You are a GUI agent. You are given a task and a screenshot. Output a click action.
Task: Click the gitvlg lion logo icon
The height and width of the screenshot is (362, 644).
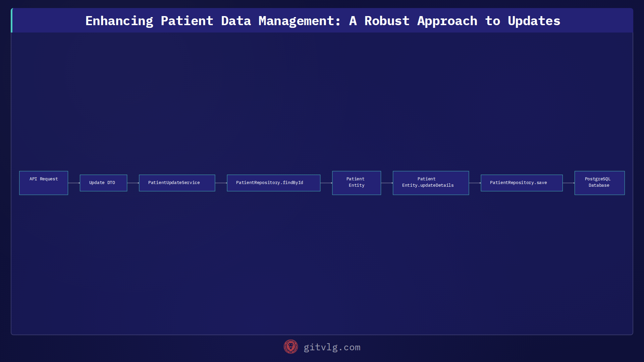[x=291, y=347]
